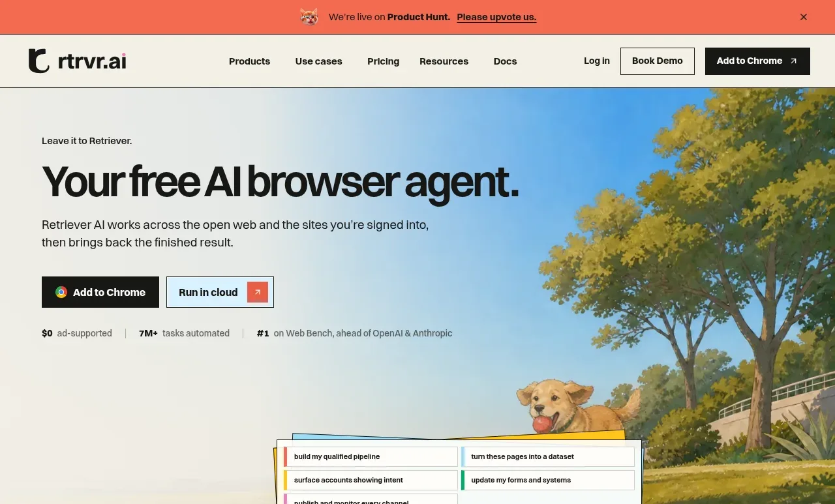The width and height of the screenshot is (835, 504).
Task: Click the Book Demo button
Action: tap(658, 61)
